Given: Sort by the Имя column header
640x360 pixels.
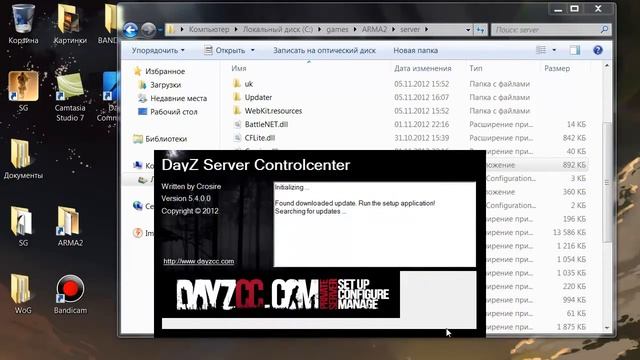Looking at the screenshot, I should tap(239, 68).
